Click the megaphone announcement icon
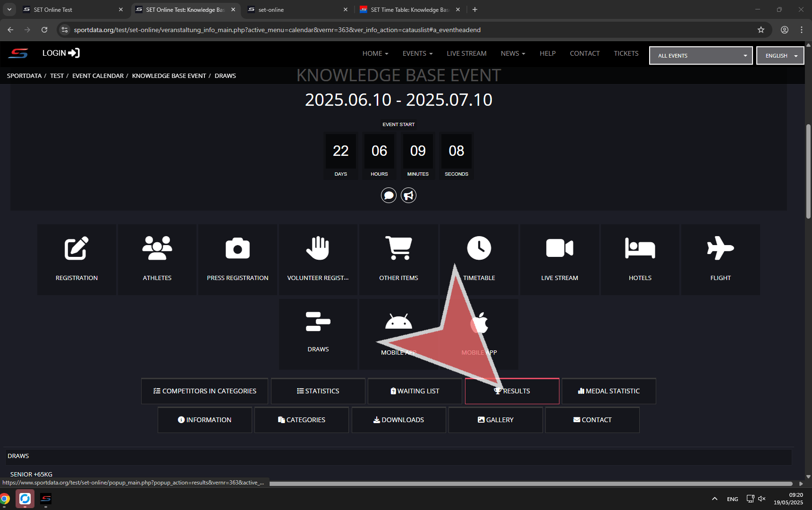812x510 pixels. tap(409, 195)
